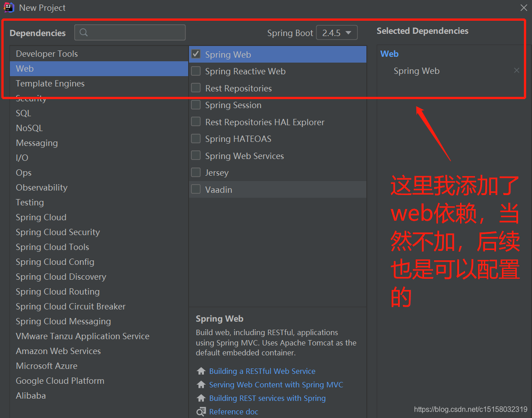Enable the Vaadin checkbox
The height and width of the screenshot is (418, 532).
pyautogui.click(x=196, y=189)
